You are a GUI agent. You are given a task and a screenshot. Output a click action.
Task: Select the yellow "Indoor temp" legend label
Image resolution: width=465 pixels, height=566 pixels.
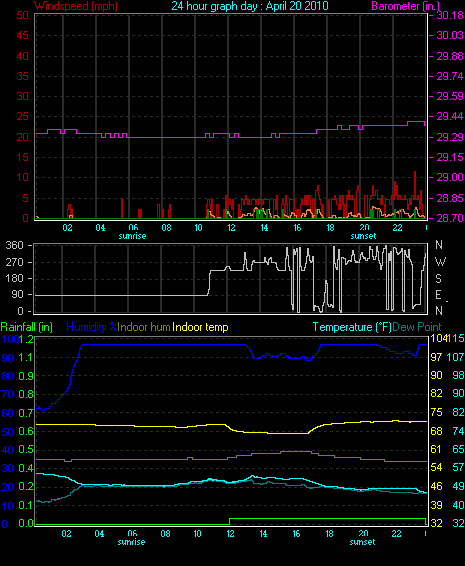point(200,327)
